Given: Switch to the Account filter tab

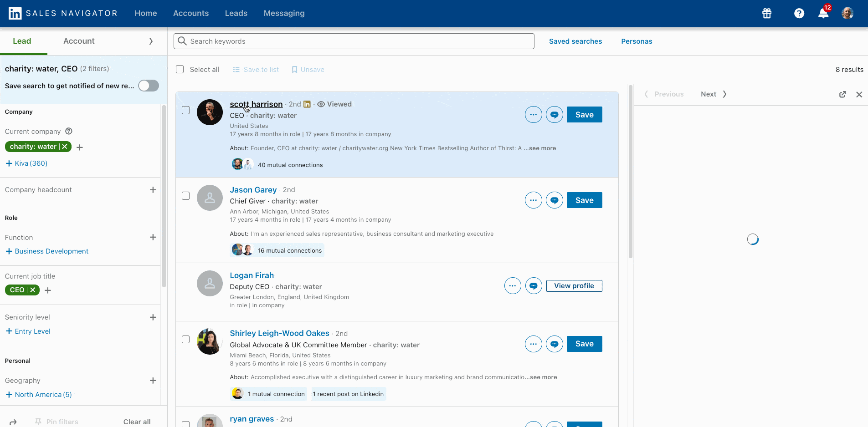Looking at the screenshot, I should [x=79, y=41].
